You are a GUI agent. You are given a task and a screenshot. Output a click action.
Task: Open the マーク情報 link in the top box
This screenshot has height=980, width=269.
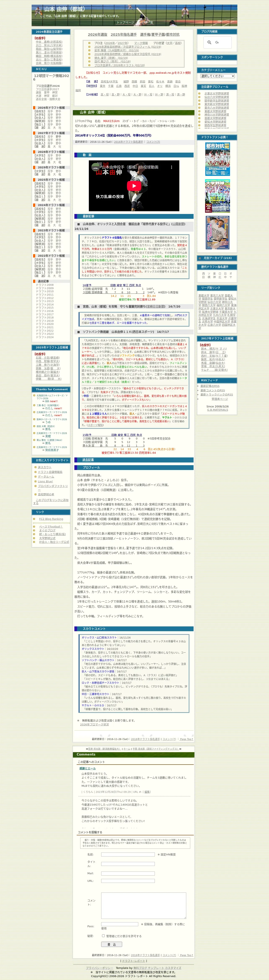[141, 43]
